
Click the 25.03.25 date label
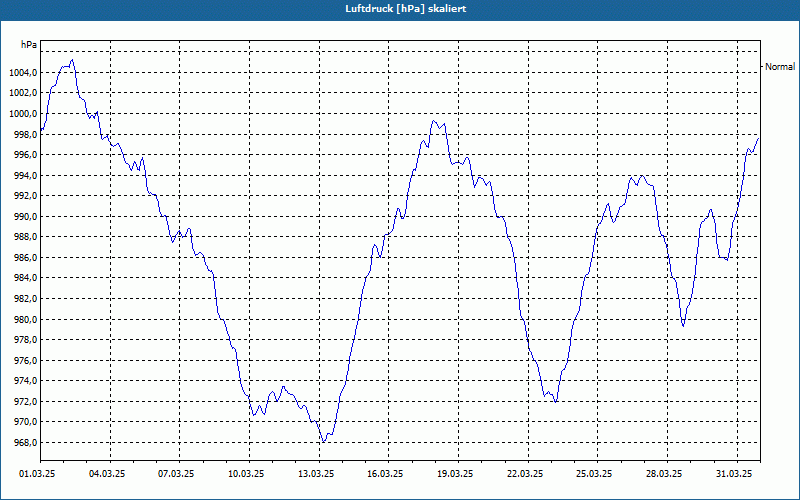[594, 474]
